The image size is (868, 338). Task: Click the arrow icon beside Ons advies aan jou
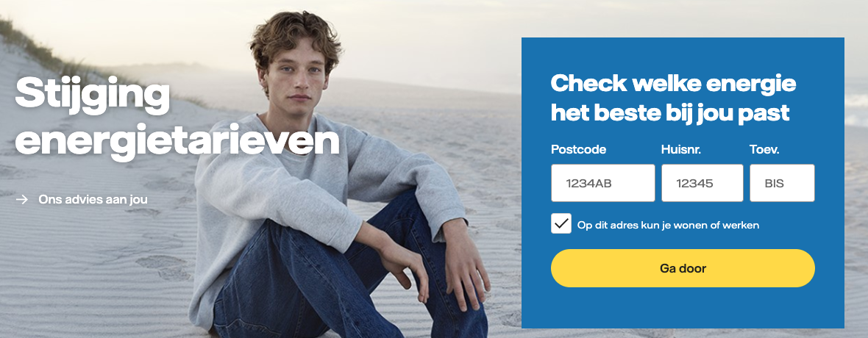coord(21,200)
